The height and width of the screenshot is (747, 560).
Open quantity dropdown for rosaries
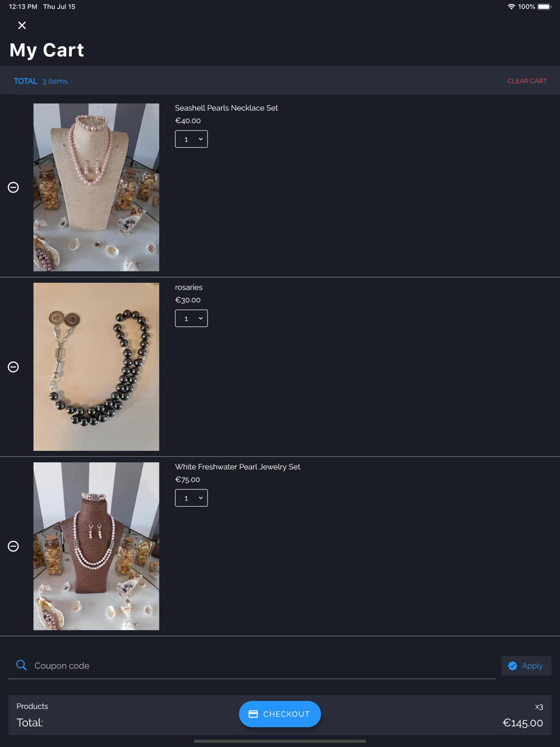(x=192, y=318)
